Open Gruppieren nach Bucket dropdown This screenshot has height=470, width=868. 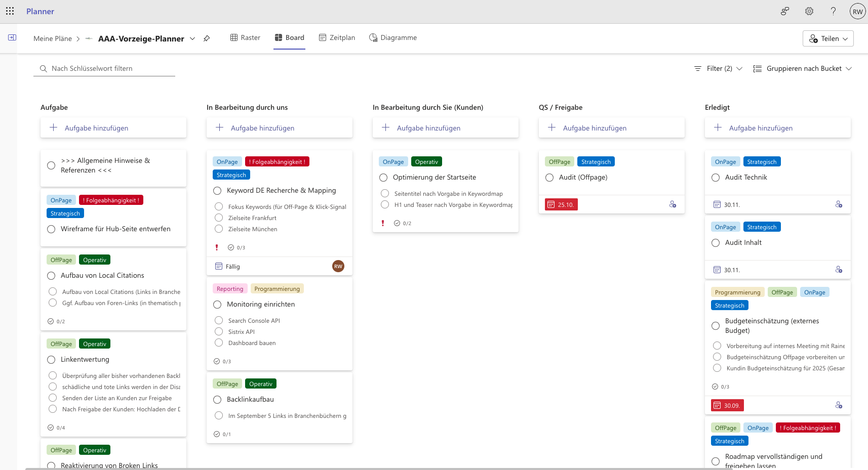803,68
